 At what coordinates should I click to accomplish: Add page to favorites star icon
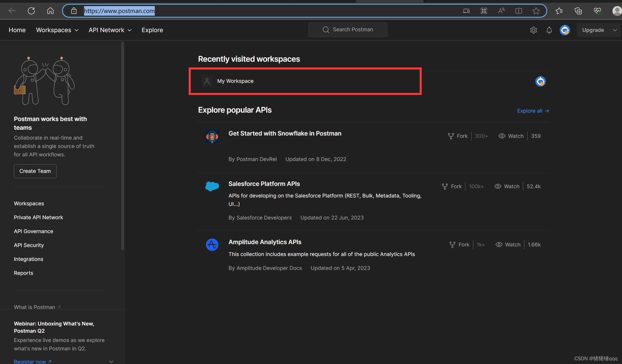coord(536,11)
